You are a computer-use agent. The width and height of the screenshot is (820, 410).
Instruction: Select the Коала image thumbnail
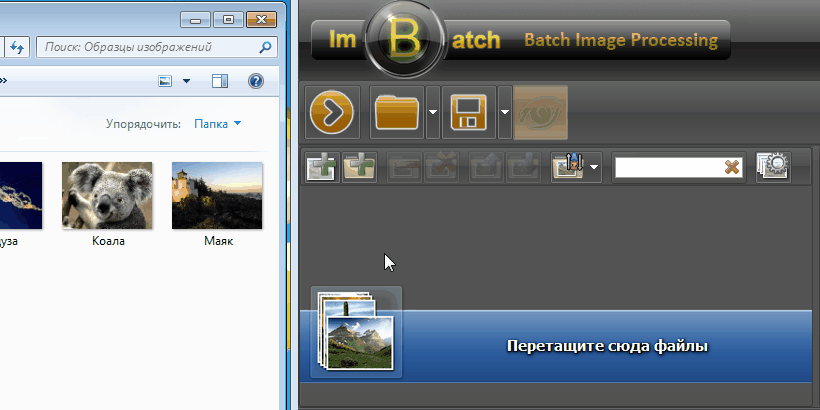click(106, 196)
